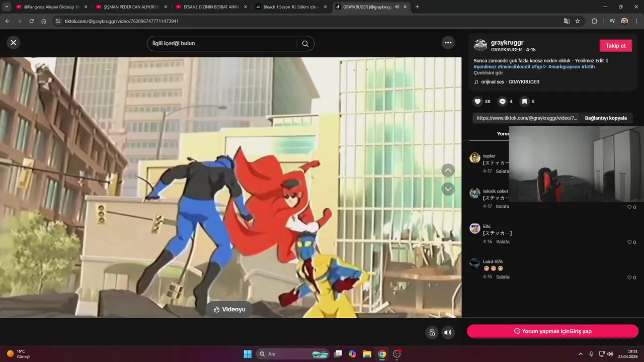Open the #invincibleedit hashtag
Viewport: 644px width, 362px height.
click(x=514, y=66)
